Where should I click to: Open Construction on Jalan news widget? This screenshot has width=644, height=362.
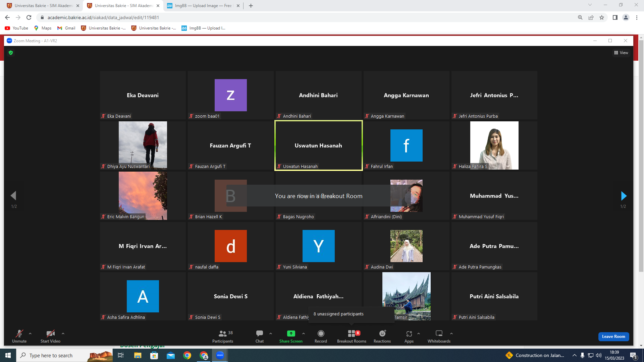point(535,355)
